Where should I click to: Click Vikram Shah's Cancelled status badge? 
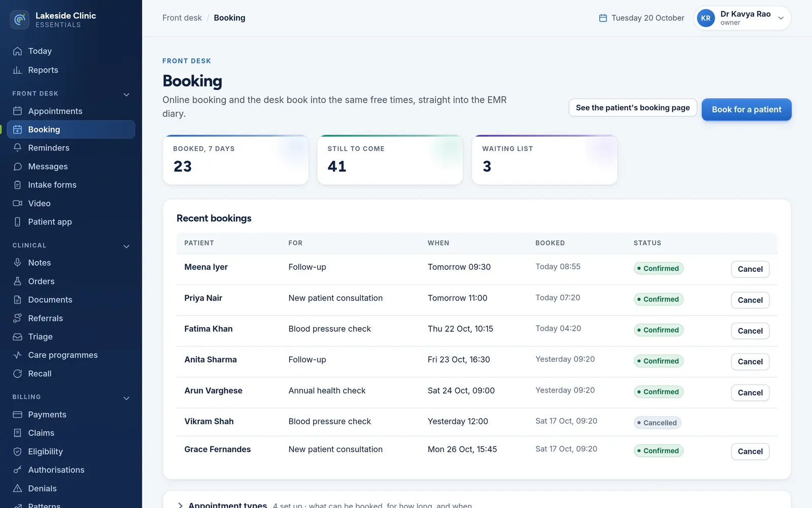pyautogui.click(x=657, y=423)
